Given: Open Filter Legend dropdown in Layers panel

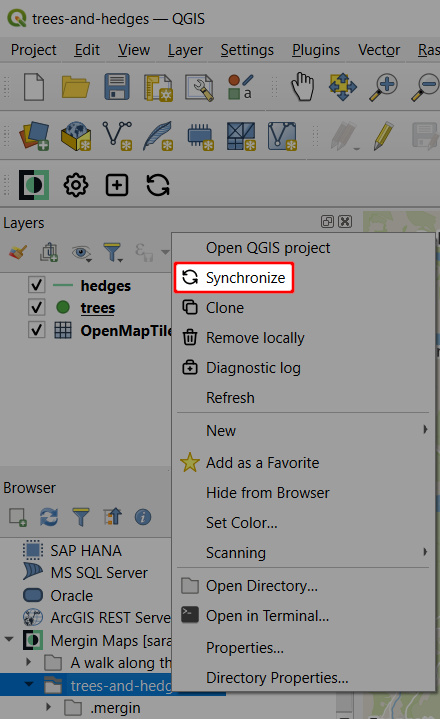Looking at the screenshot, I should (113, 253).
